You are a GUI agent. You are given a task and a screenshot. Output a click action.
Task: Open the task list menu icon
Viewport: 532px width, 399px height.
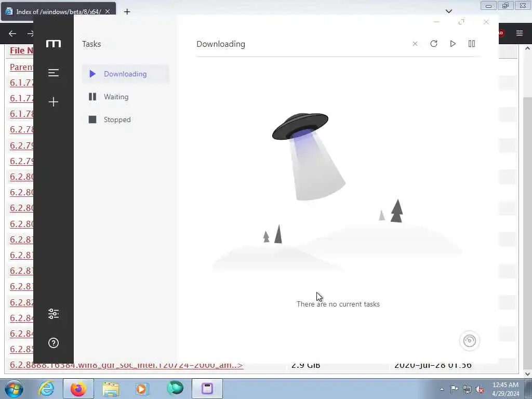coord(54,73)
